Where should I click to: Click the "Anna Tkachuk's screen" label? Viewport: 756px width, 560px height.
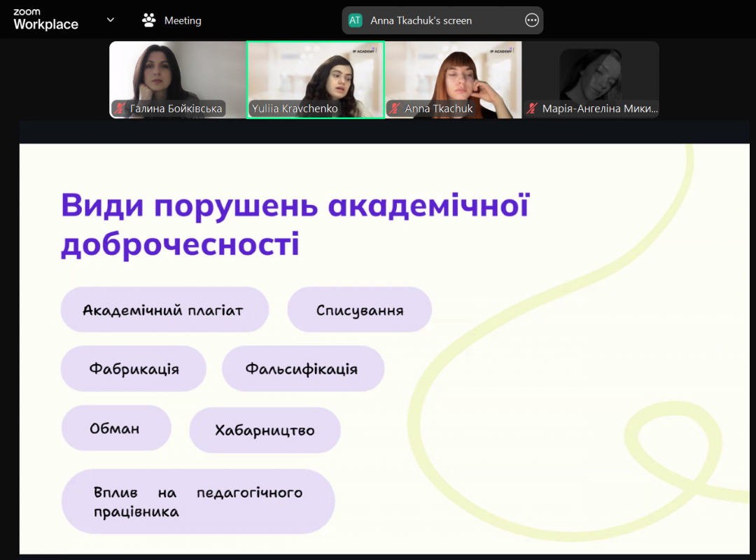tap(421, 21)
